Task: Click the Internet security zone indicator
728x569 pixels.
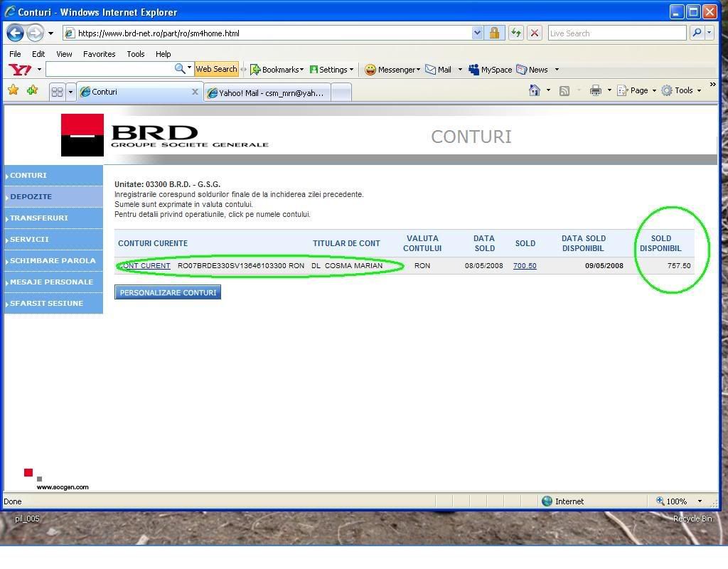Action: tap(563, 501)
